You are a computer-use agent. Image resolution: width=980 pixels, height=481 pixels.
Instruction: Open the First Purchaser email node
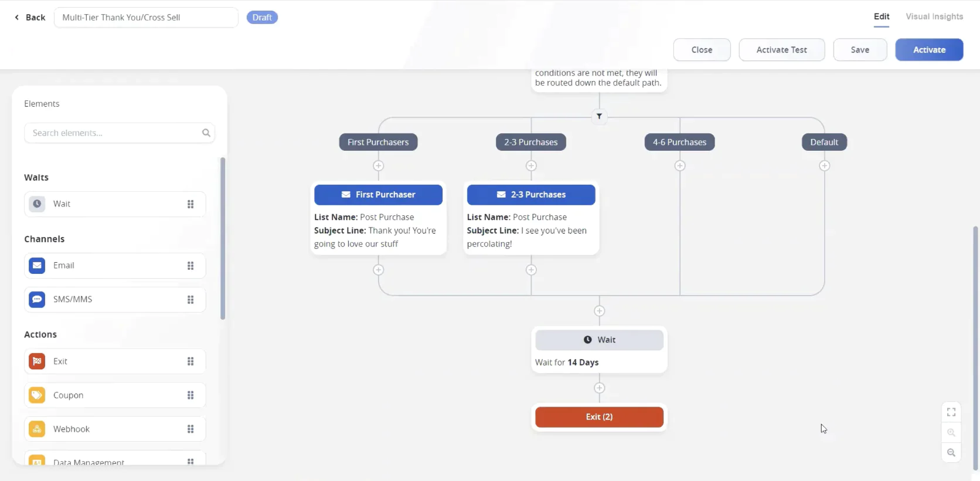coord(378,195)
